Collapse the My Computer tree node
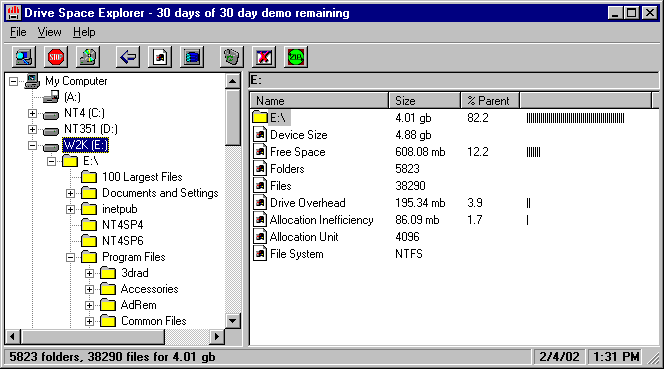The width and height of the screenshot is (664, 369). [14, 81]
